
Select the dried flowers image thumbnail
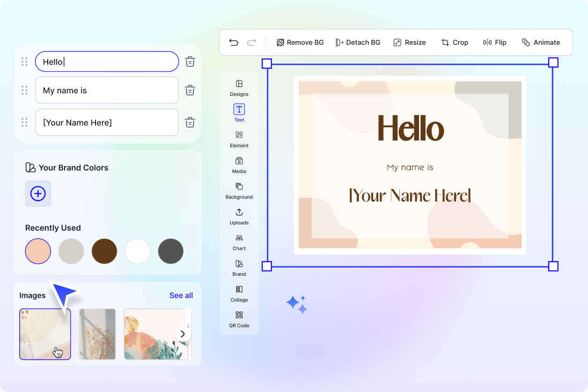tap(97, 334)
